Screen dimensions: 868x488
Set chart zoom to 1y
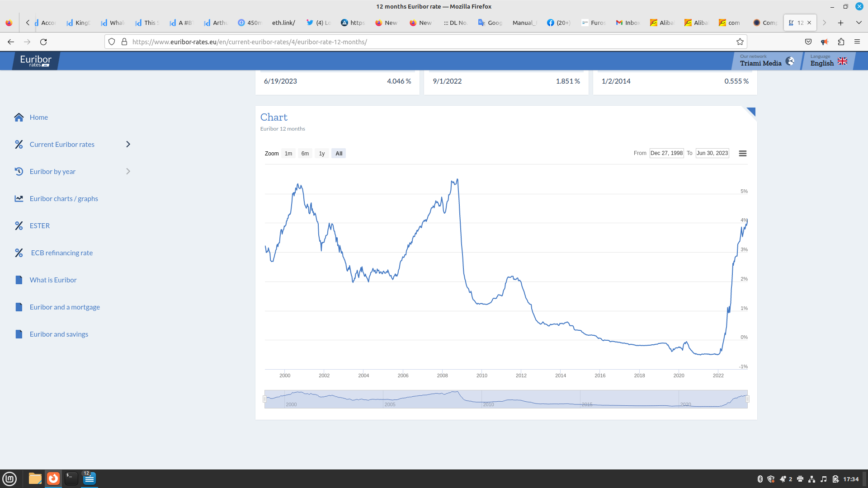pos(322,154)
